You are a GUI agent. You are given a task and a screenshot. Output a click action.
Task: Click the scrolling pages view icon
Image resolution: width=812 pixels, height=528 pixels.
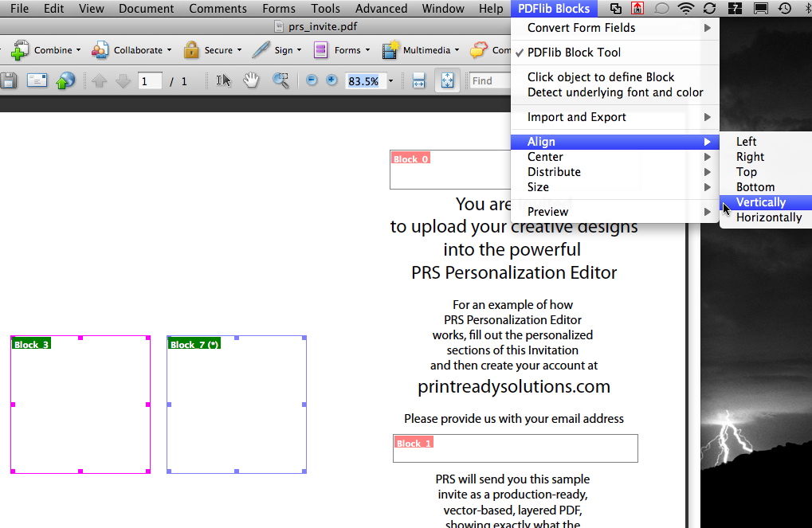point(418,80)
